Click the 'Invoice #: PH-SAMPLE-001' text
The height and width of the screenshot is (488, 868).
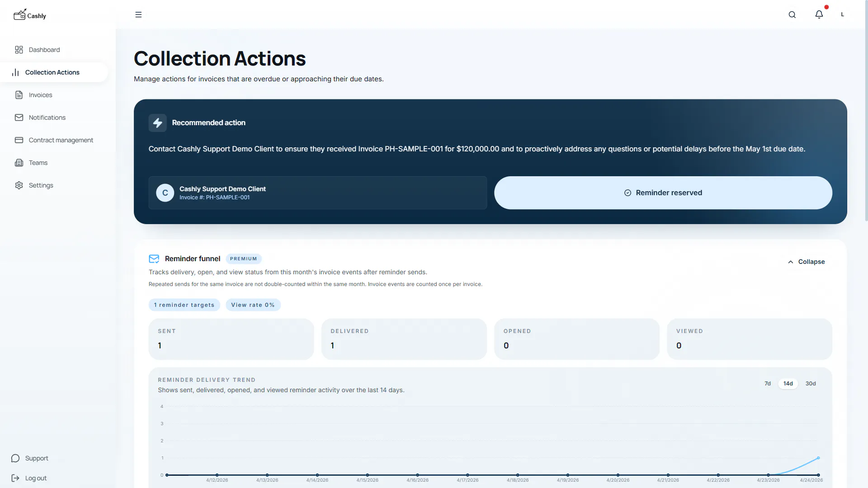pos(214,197)
